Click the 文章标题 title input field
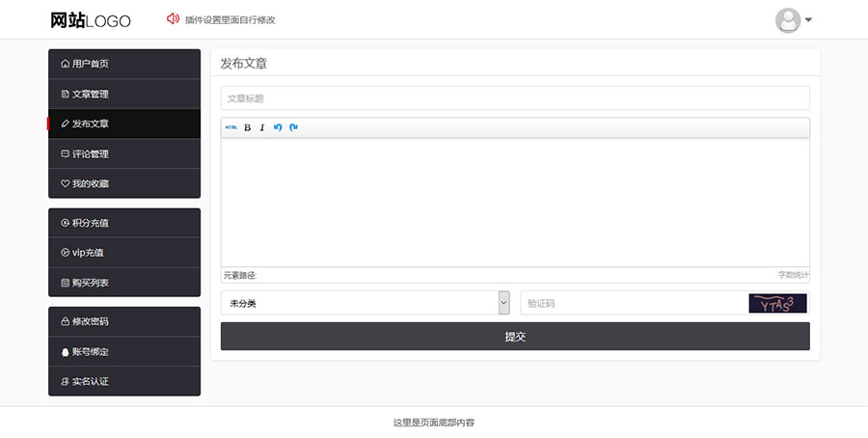868x438 pixels. 515,98
